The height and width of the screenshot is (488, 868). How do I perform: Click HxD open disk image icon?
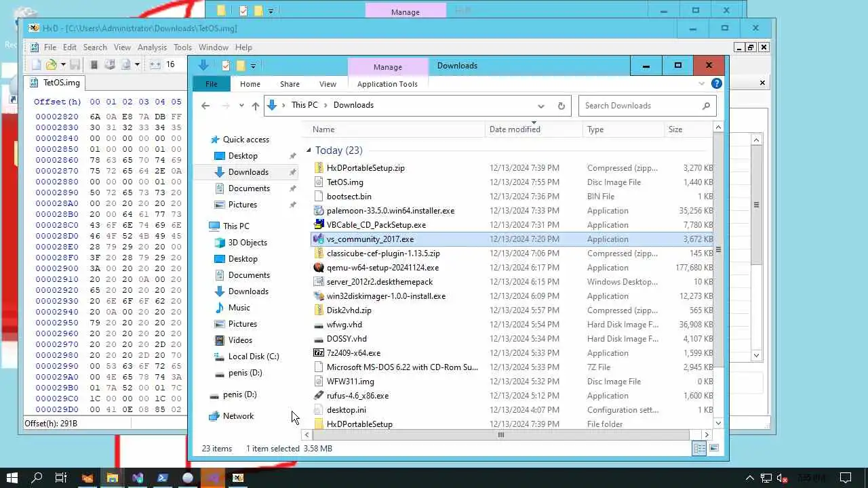125,64
